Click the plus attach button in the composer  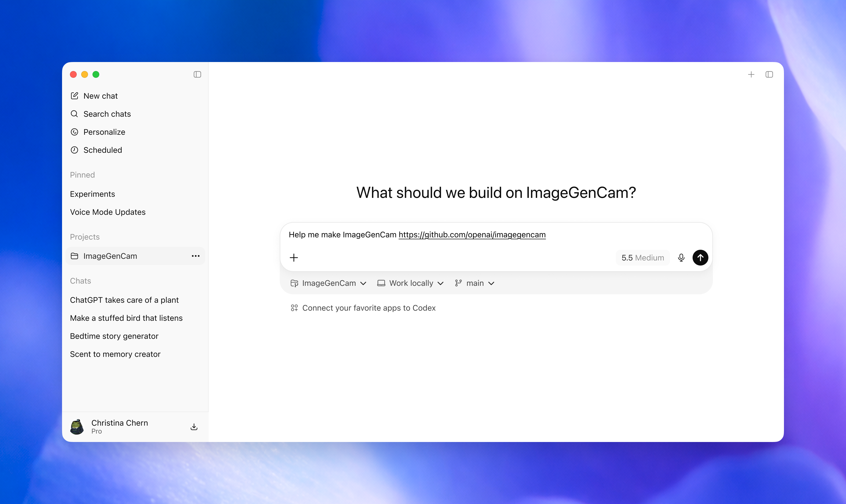294,257
